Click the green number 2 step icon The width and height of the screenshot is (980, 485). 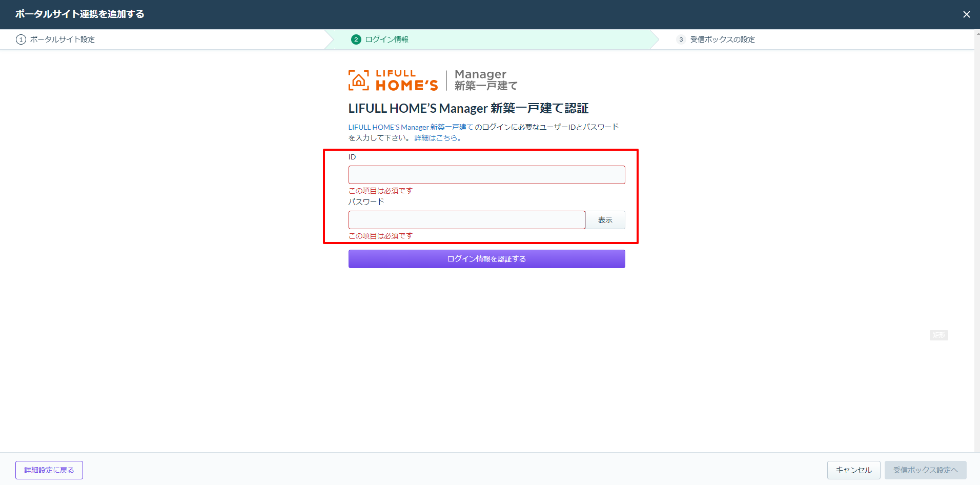coord(356,39)
